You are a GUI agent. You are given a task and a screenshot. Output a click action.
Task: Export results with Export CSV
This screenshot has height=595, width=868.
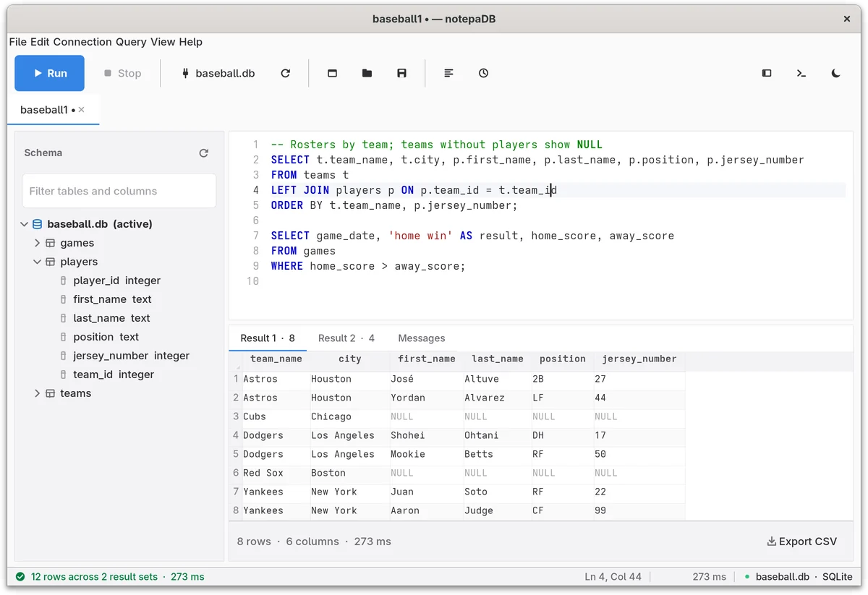coord(802,542)
